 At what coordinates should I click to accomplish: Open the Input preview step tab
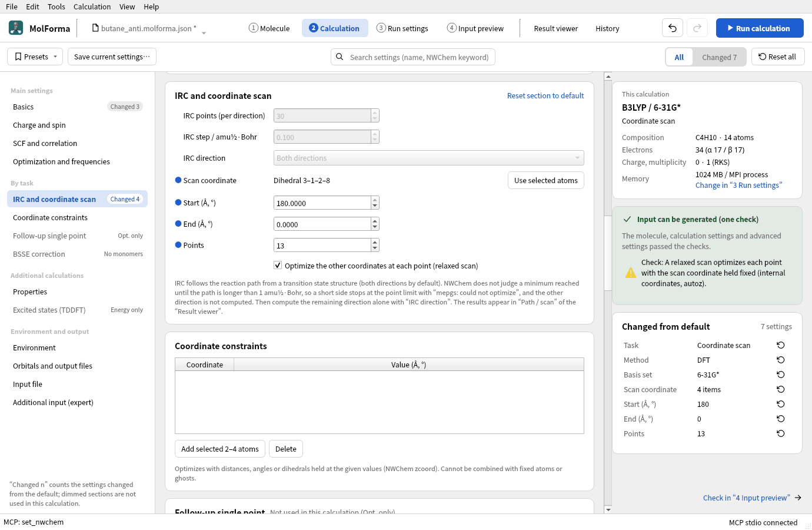tap(475, 28)
